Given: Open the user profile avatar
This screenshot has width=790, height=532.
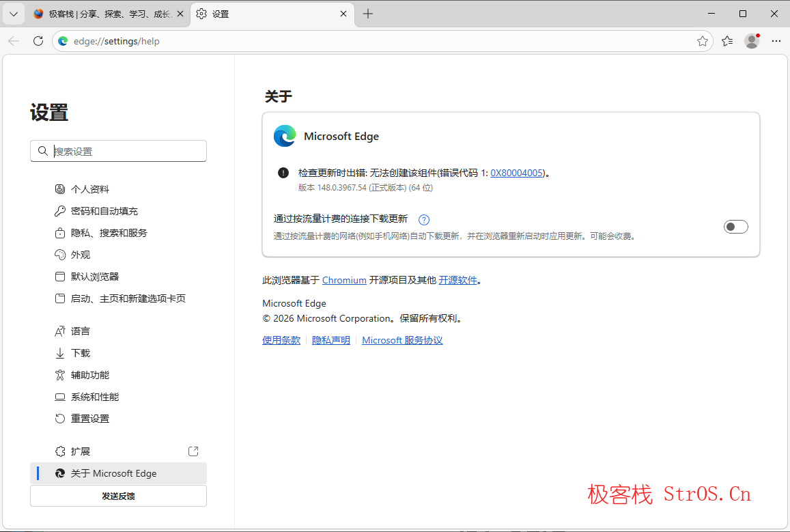Looking at the screenshot, I should [x=752, y=41].
